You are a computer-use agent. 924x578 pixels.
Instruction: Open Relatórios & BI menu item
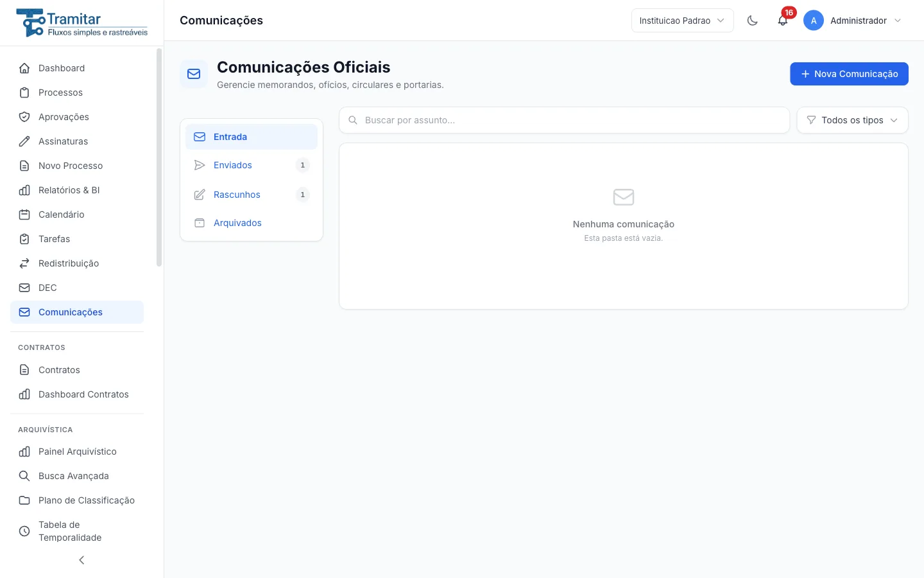[x=77, y=190]
